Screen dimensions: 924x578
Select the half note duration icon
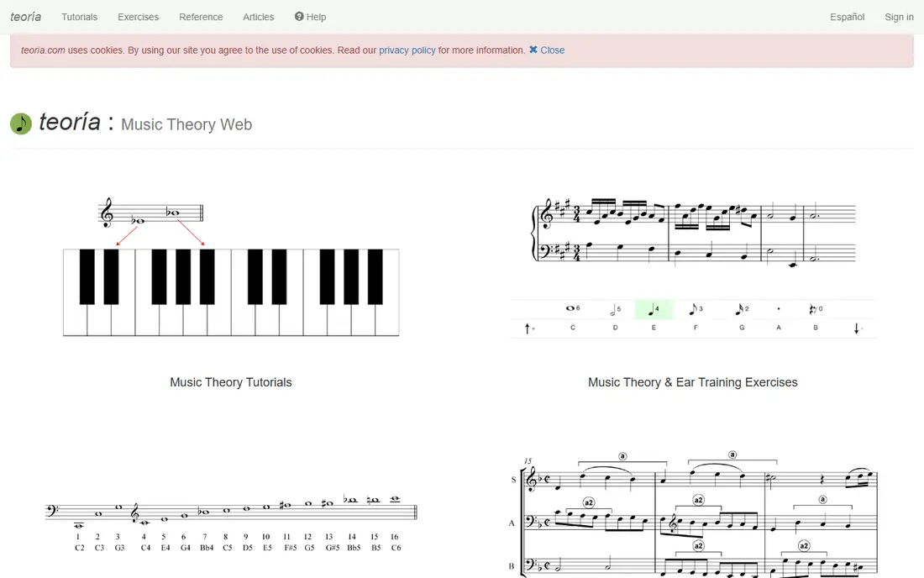[x=615, y=308]
